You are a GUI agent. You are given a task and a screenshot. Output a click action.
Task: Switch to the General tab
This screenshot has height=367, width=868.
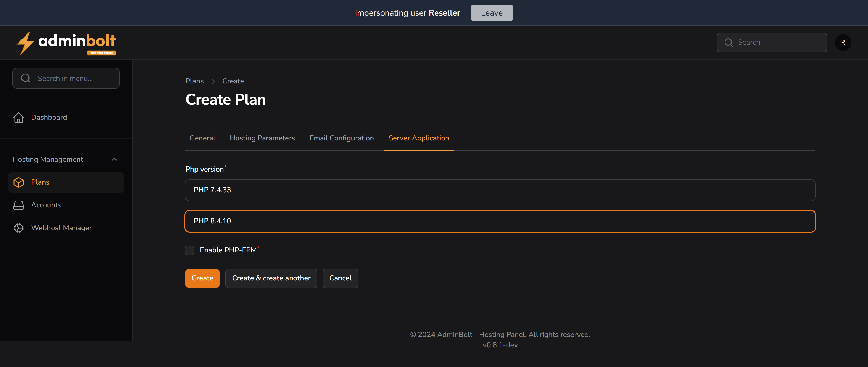click(x=202, y=138)
